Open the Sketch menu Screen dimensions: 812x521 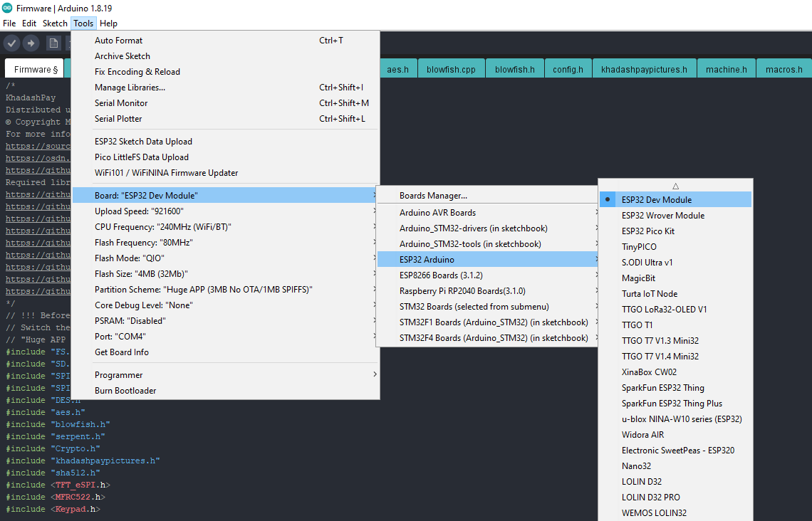55,23
